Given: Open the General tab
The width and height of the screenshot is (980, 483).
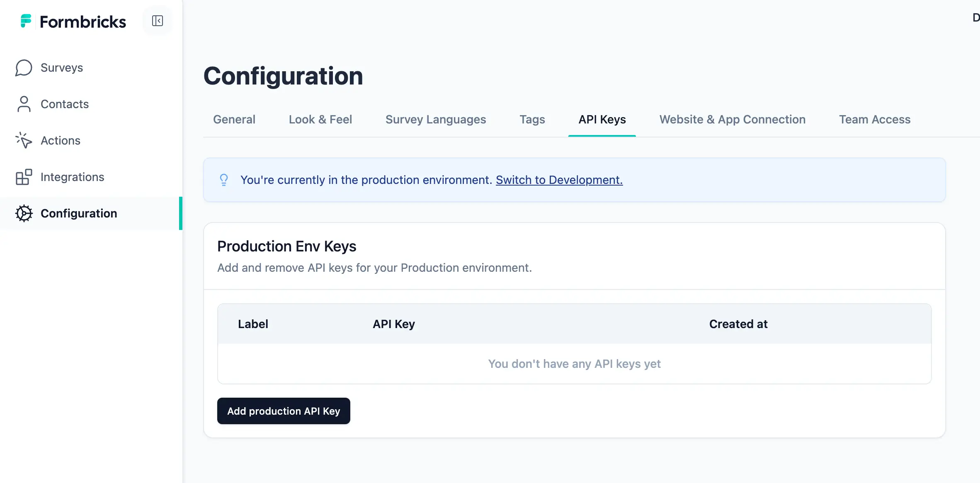Looking at the screenshot, I should [234, 119].
